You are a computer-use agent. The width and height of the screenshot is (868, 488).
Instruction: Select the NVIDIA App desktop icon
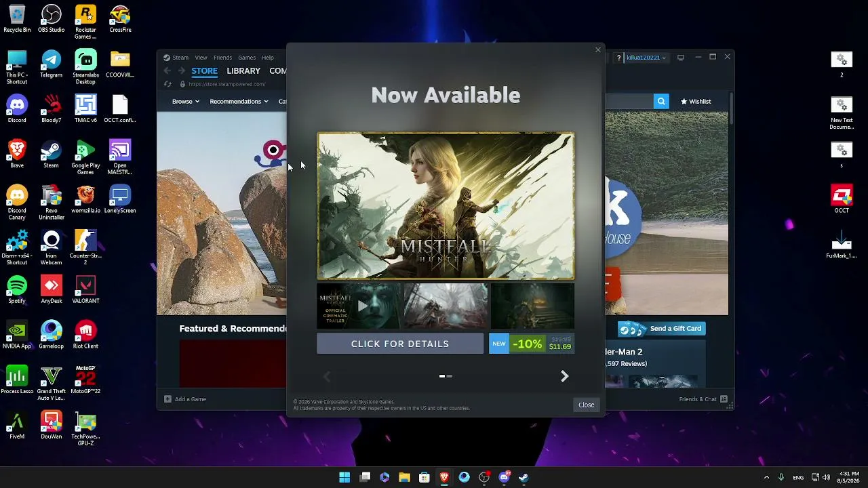[17, 335]
